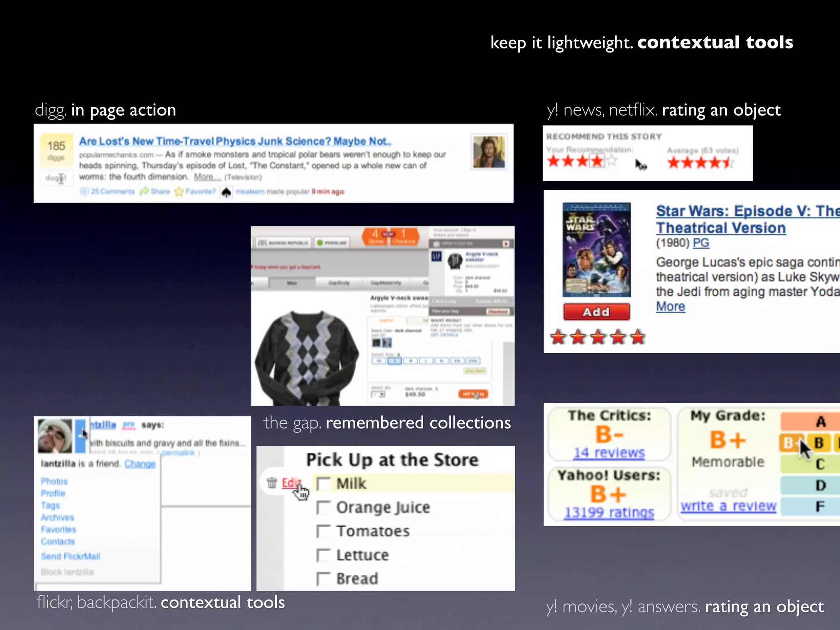Open the Lost story thumbnail photo
This screenshot has height=630, width=840.
click(x=489, y=152)
